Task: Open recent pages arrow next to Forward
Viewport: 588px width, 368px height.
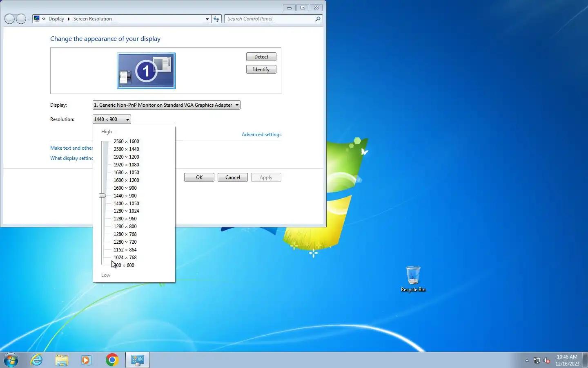Action: pyautogui.click(x=29, y=19)
